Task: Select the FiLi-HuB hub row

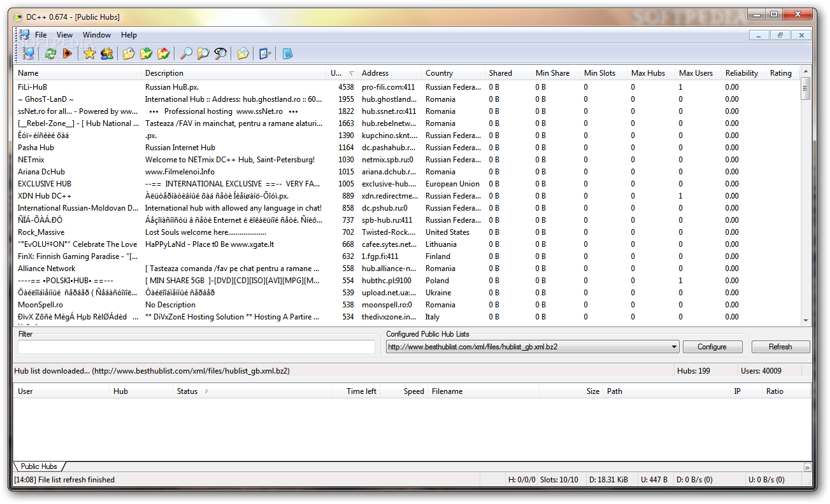Action: (x=407, y=87)
